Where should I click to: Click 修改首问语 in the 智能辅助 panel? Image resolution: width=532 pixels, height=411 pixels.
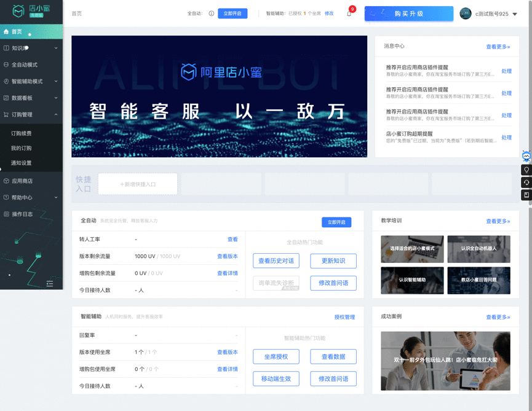(x=333, y=379)
